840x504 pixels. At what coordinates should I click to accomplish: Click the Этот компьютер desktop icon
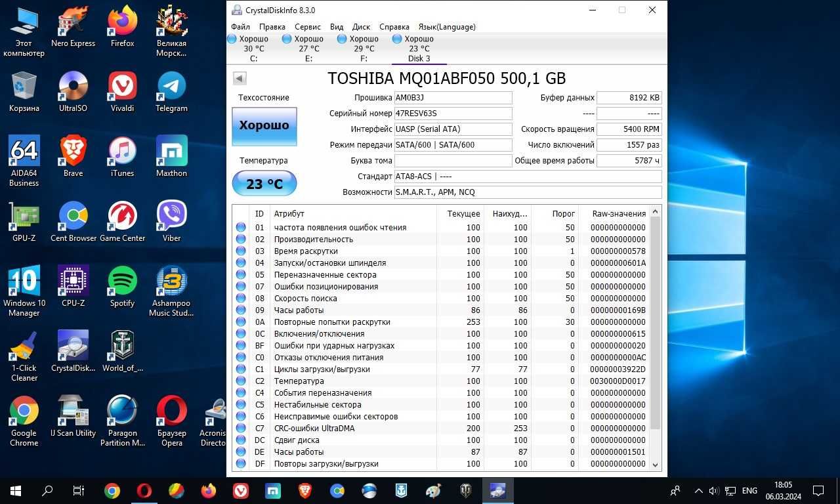click(x=24, y=31)
